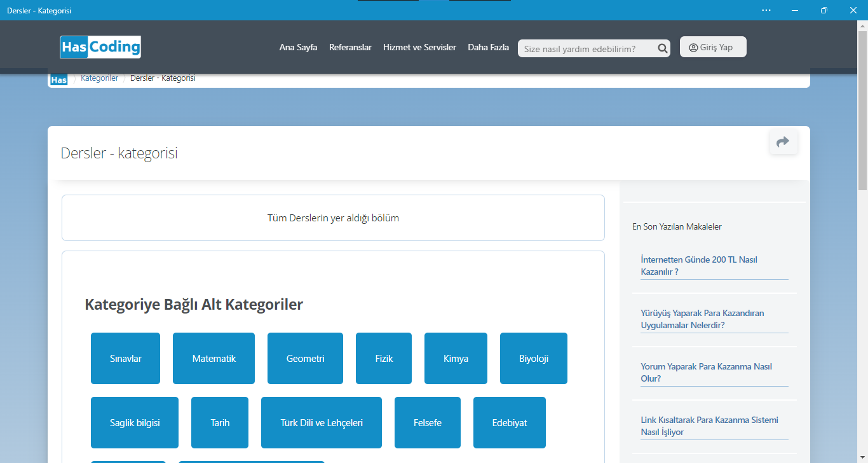Image resolution: width=868 pixels, height=463 pixels.
Task: Click 'En Son Yazılan Makaleler' heading
Action: click(x=677, y=226)
